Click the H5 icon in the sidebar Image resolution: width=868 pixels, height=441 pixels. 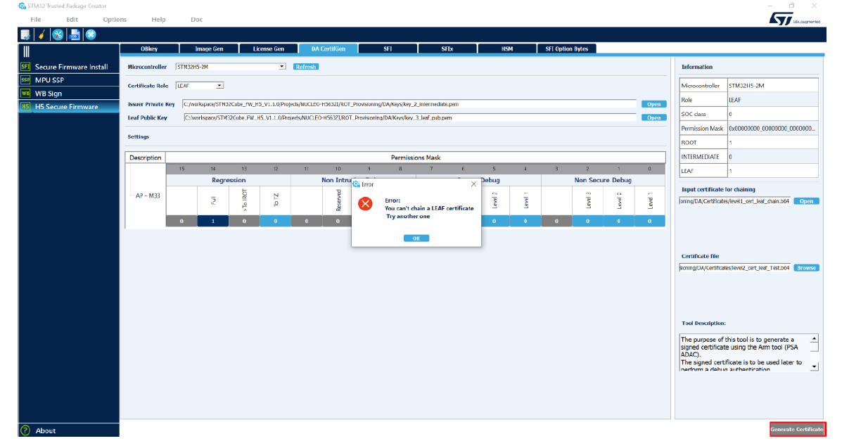click(x=25, y=107)
